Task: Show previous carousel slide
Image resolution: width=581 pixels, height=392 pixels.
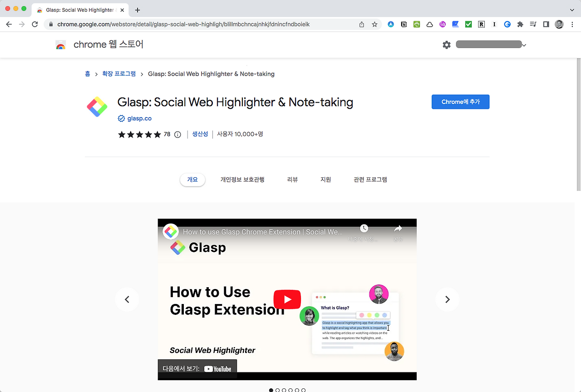Action: (127, 299)
